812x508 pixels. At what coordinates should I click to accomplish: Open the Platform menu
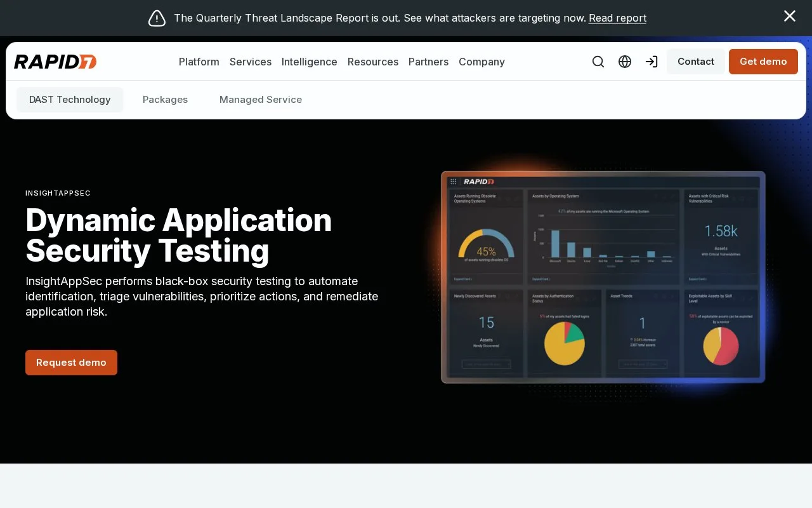click(199, 62)
